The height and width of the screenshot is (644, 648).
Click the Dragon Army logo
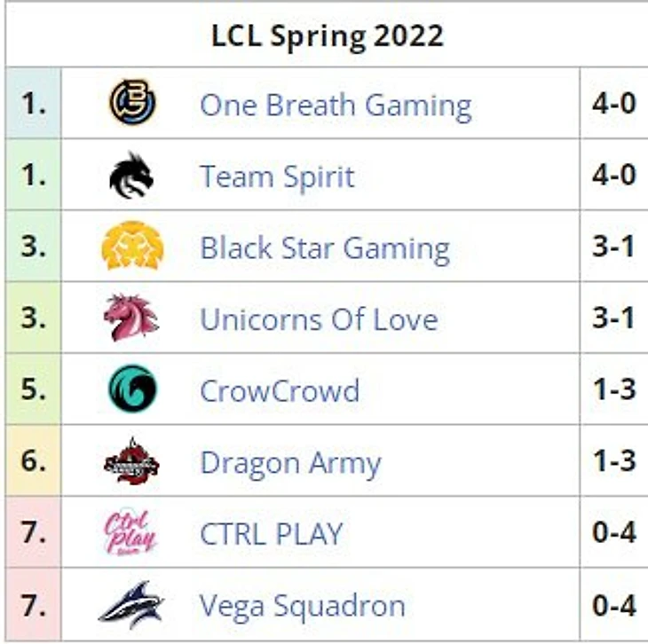(131, 462)
